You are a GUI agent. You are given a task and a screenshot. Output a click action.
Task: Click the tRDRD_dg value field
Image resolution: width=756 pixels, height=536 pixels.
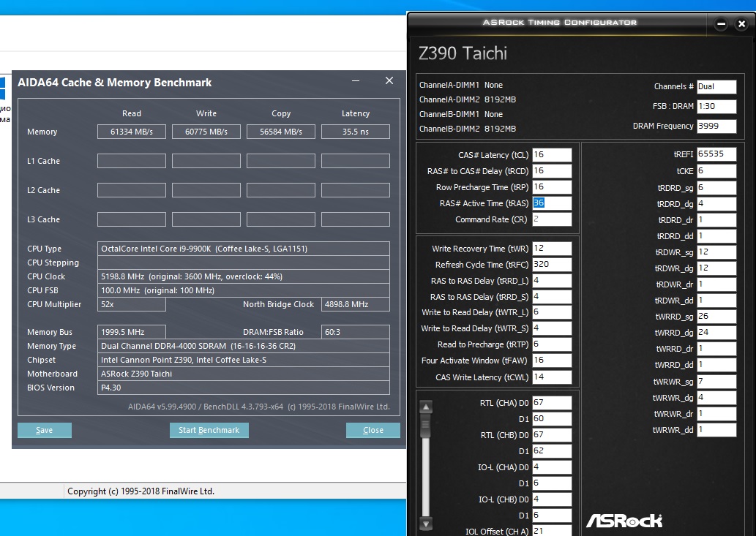716,204
